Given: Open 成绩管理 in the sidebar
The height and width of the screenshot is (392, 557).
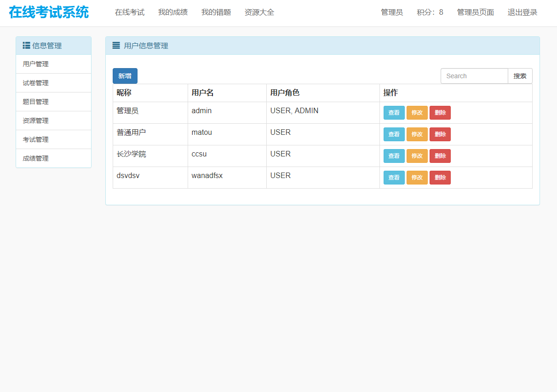Looking at the screenshot, I should (x=35, y=158).
